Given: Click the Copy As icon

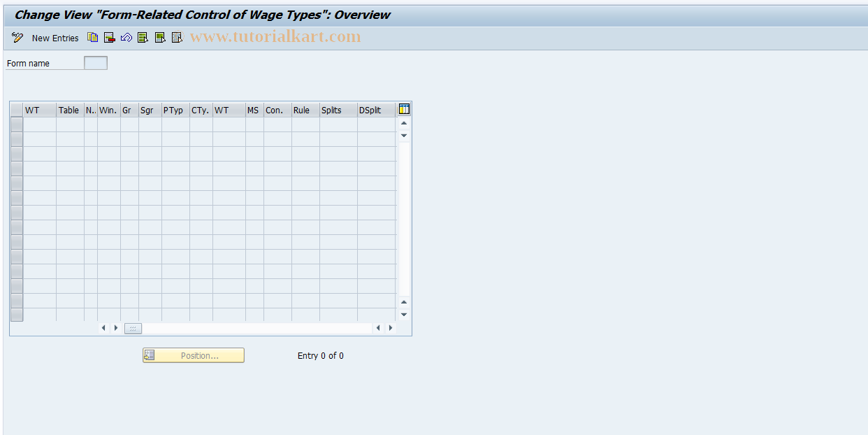Looking at the screenshot, I should (x=93, y=38).
